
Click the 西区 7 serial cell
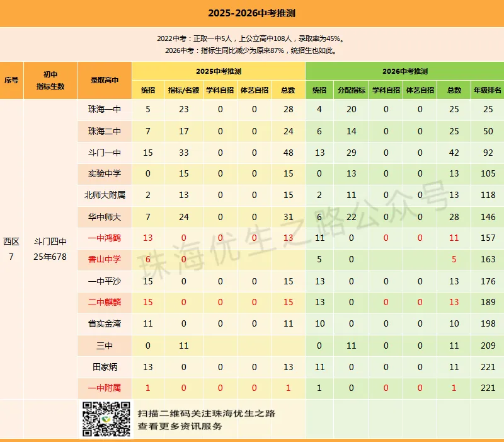pos(11,249)
